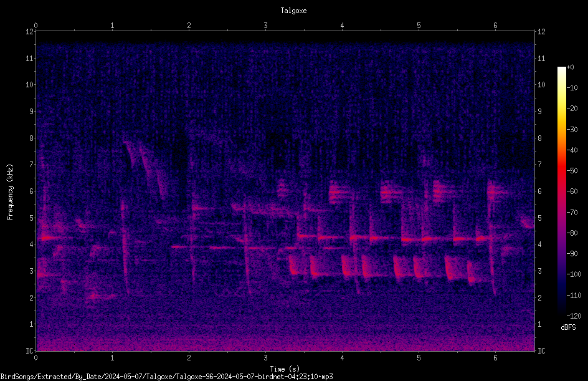Click the 3 second tick on the bottom time axis
Viewport: 588px width, 381px height.
(x=265, y=358)
